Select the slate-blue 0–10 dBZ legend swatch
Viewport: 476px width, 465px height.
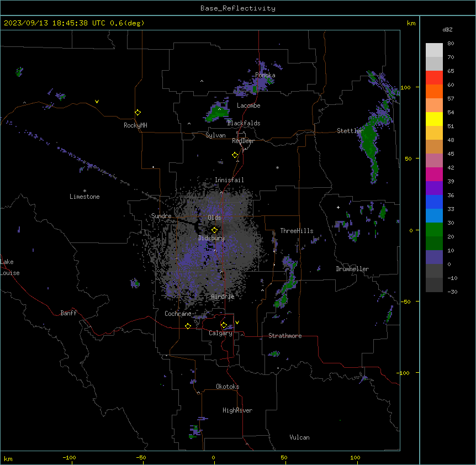(x=434, y=257)
